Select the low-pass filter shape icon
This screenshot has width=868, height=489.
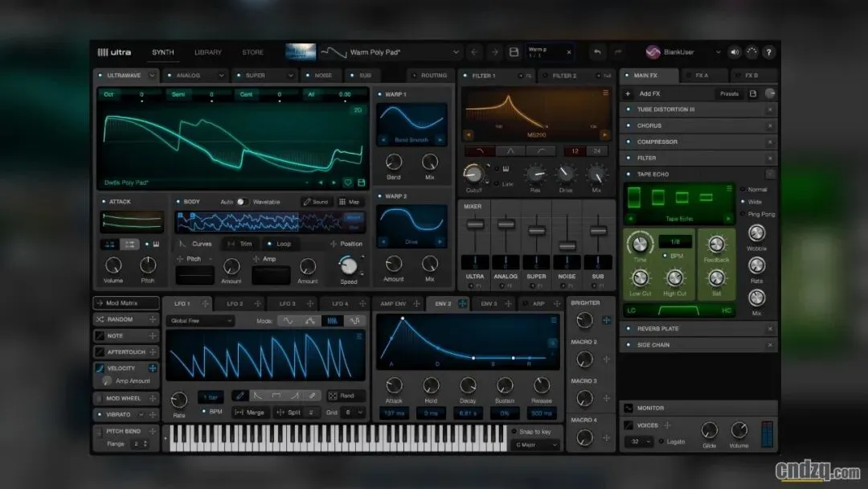pos(479,150)
